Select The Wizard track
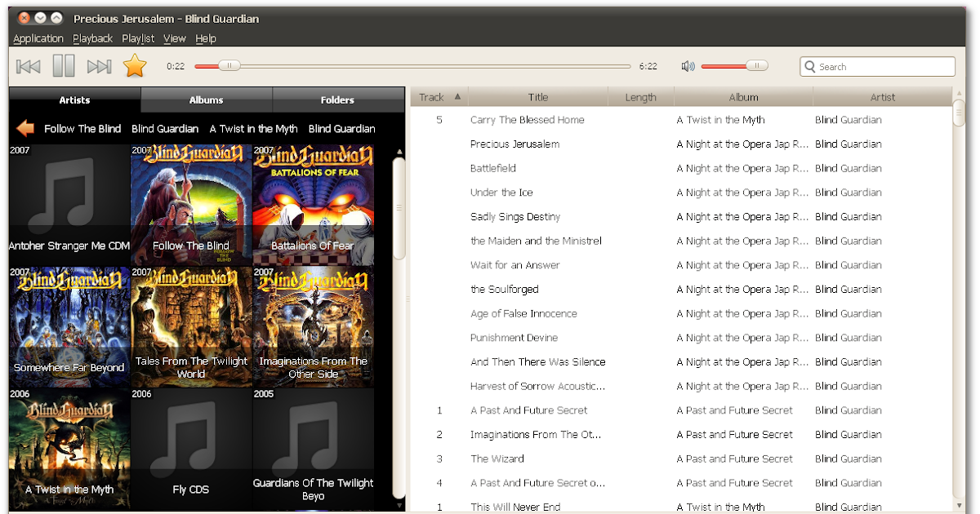The height and width of the screenshot is (514, 980). (682, 459)
